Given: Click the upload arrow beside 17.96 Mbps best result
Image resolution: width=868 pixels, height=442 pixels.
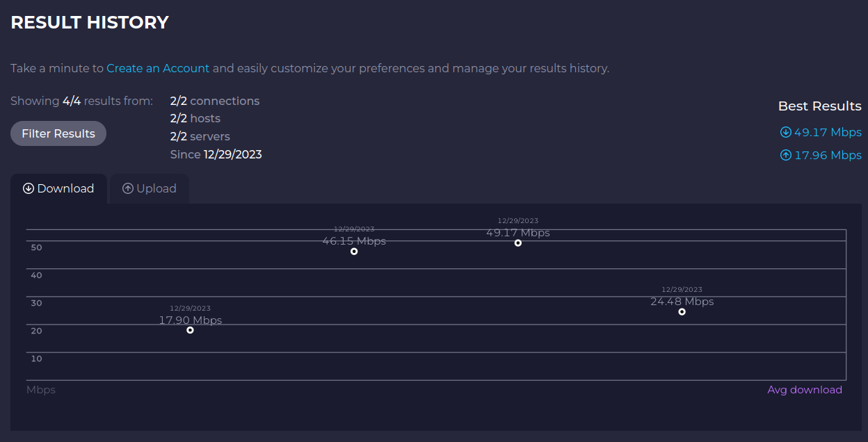Looking at the screenshot, I should [x=785, y=155].
